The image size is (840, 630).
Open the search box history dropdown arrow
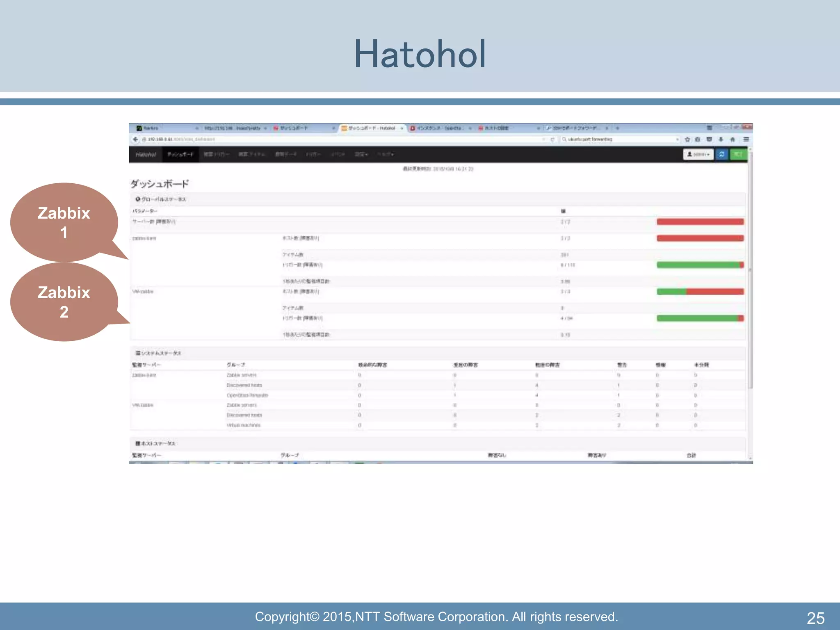[x=677, y=139]
